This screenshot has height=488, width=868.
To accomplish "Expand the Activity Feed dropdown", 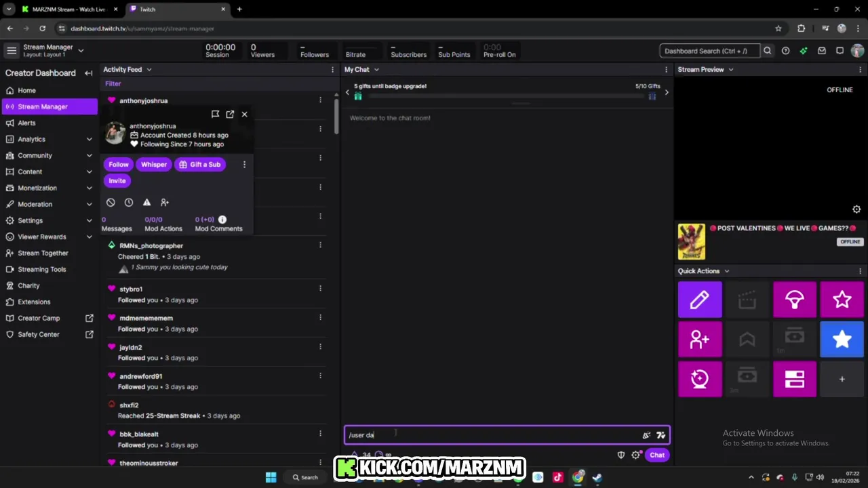I will tap(149, 69).
